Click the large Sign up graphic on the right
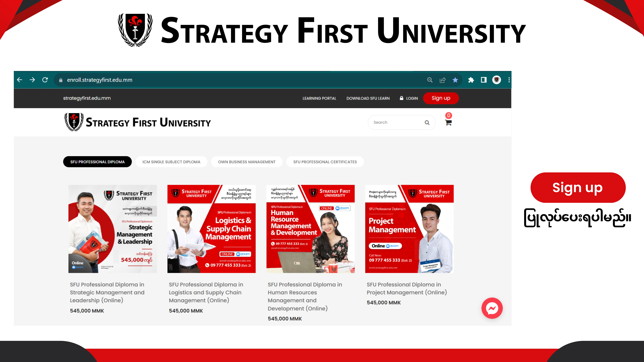This screenshot has width=644, height=362. (x=578, y=188)
